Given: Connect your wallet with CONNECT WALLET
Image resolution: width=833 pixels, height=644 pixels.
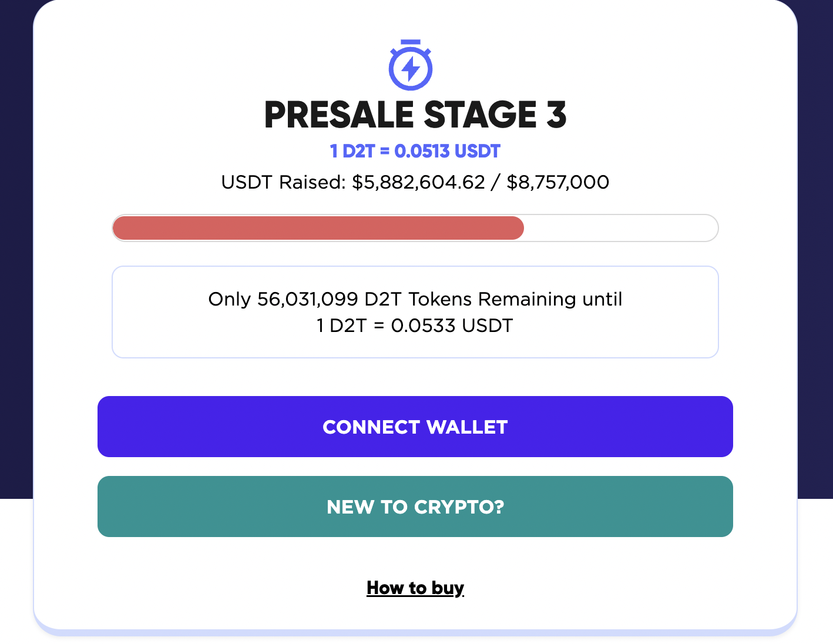Looking at the screenshot, I should (x=415, y=427).
